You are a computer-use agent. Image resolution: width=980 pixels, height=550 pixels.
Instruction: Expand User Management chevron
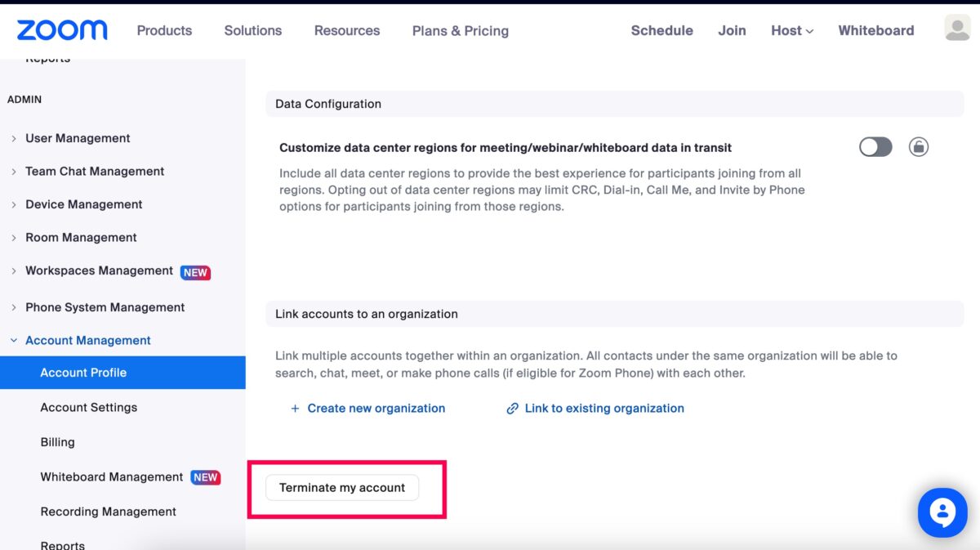pyautogui.click(x=14, y=139)
